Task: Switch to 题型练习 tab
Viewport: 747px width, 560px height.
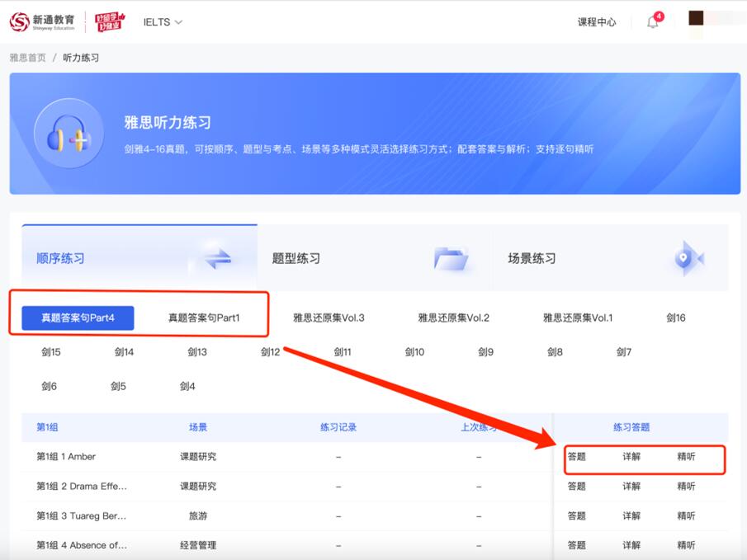Action: pyautogui.click(x=375, y=257)
